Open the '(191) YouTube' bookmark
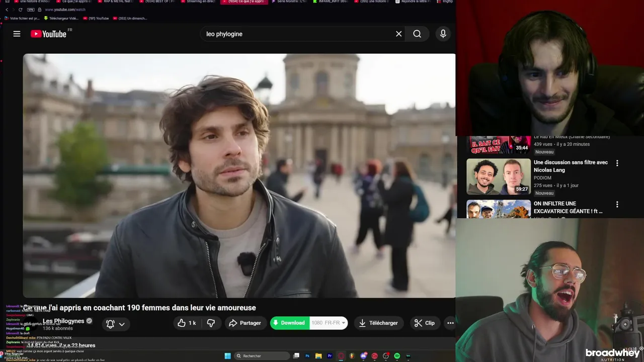Image resolution: width=644 pixels, height=362 pixels. [x=96, y=18]
